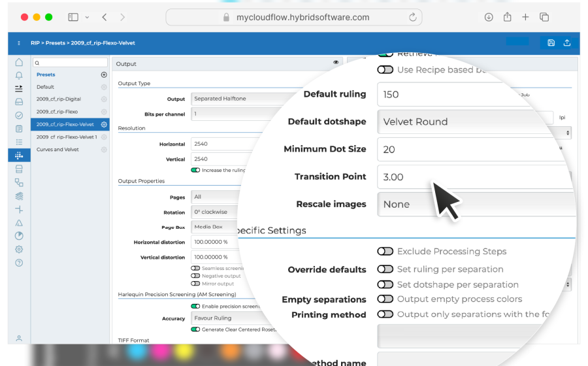
Task: Open the RIP dots icon in sidebar
Action: [x=19, y=156]
